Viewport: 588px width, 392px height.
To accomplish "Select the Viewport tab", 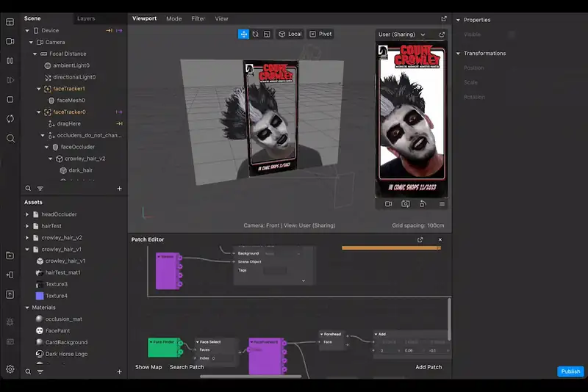I will coord(144,18).
